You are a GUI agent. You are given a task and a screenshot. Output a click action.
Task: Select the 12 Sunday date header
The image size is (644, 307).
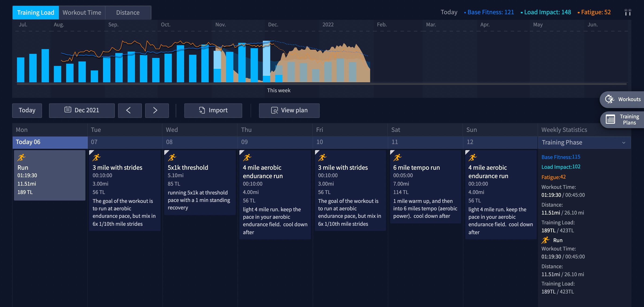(x=500, y=142)
